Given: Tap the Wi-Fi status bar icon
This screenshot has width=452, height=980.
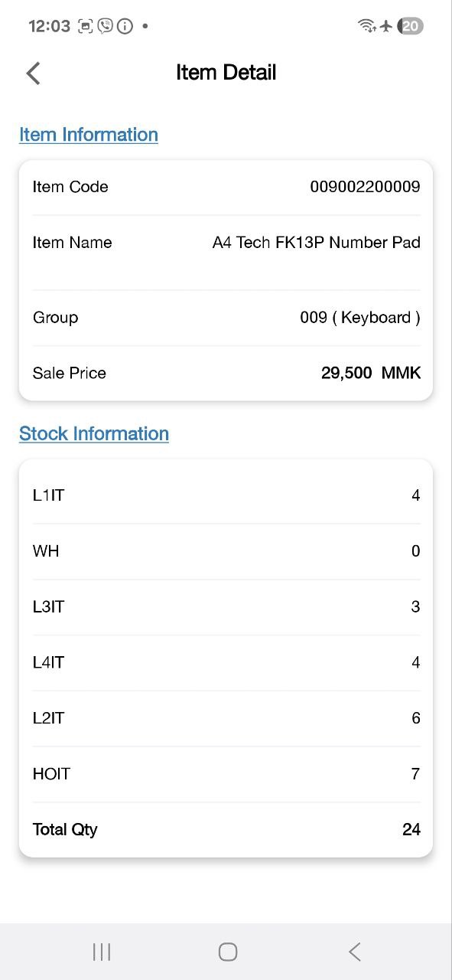Looking at the screenshot, I should point(366,26).
